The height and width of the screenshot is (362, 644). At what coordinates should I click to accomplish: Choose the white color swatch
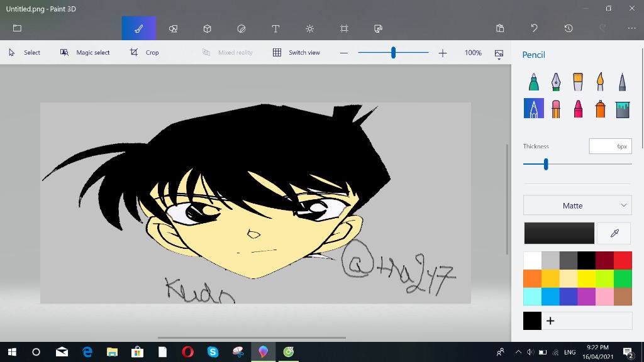pos(532,261)
